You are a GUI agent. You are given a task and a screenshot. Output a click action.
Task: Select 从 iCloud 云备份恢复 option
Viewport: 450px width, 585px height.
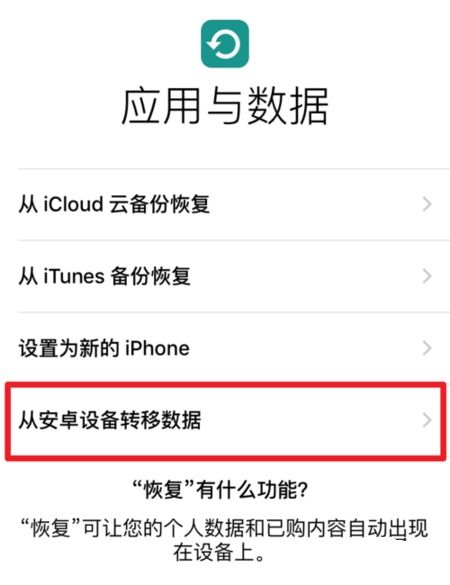coord(234,204)
